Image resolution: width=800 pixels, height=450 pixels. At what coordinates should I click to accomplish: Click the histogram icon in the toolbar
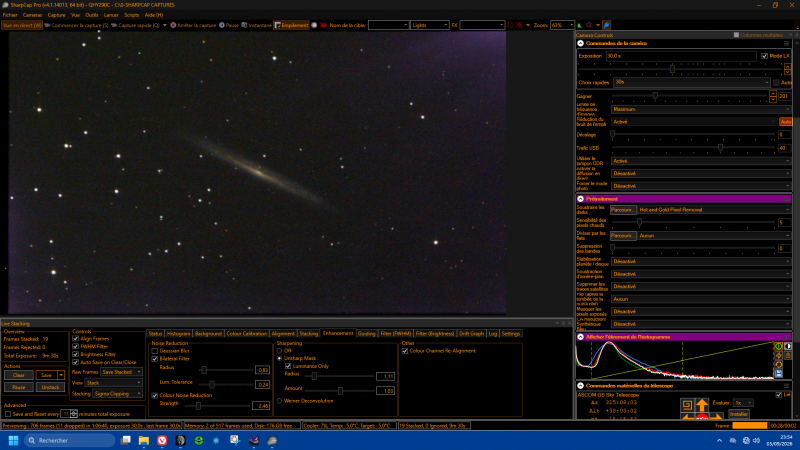tap(580, 25)
